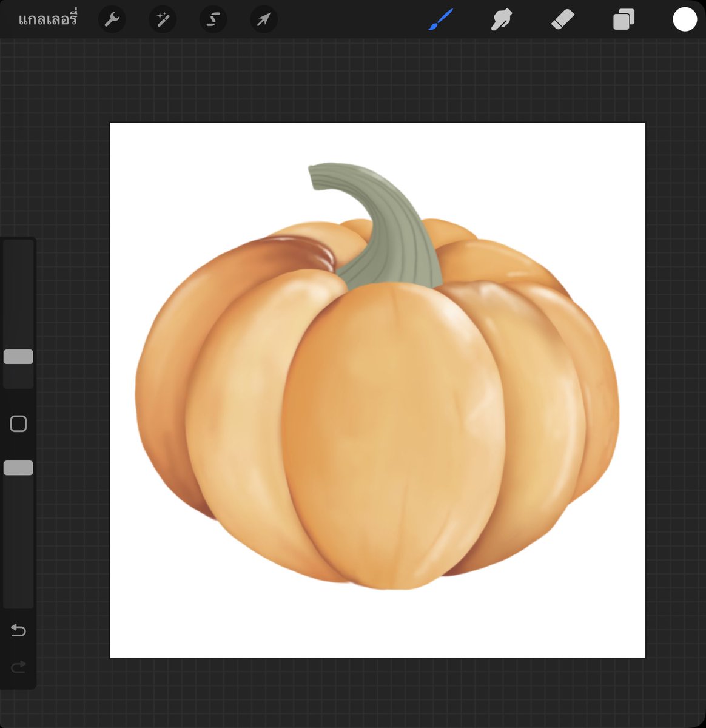Open the Layers panel

pyautogui.click(x=624, y=20)
